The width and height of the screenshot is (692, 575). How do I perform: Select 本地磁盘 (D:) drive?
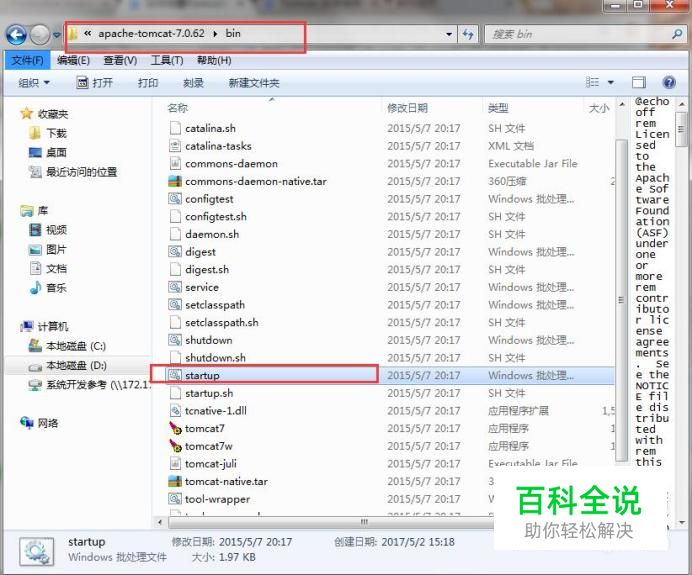pyautogui.click(x=67, y=365)
